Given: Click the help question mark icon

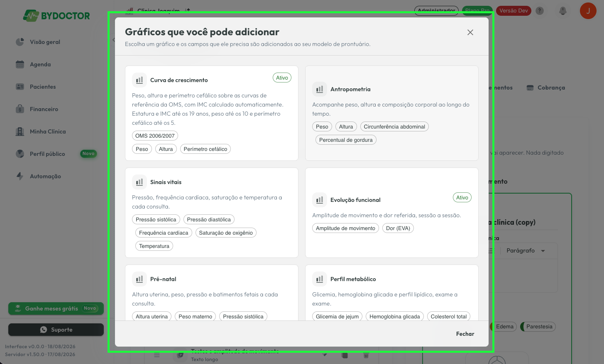Looking at the screenshot, I should 540,11.
